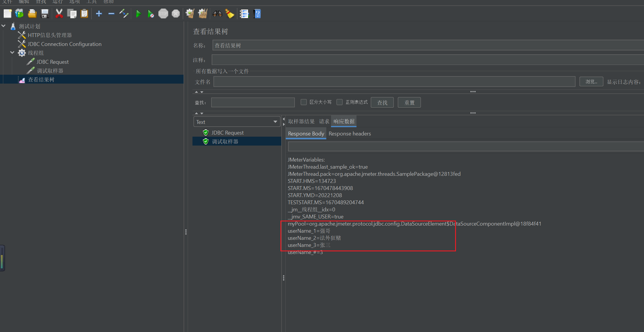Click the green Start run icon
This screenshot has width=644, height=332.
coord(138,14)
